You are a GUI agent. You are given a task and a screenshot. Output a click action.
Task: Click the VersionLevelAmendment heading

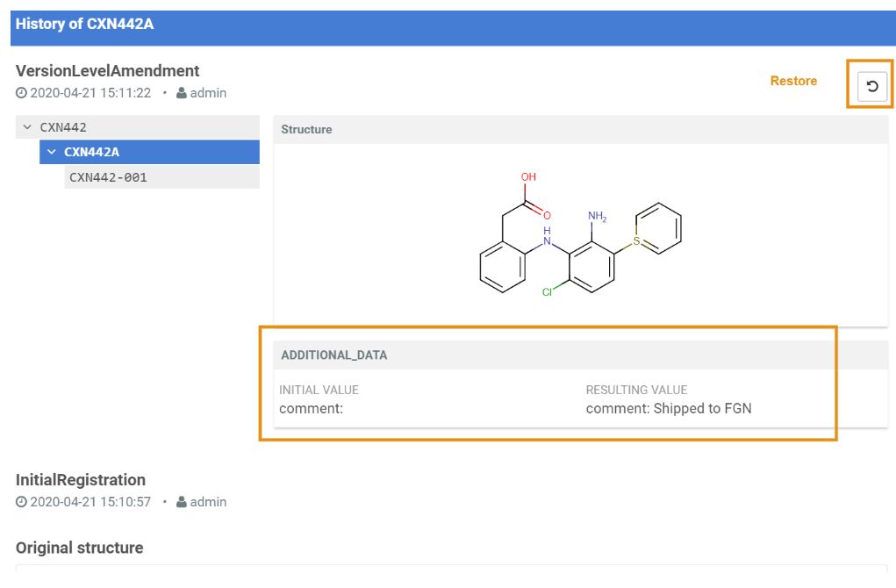click(107, 71)
